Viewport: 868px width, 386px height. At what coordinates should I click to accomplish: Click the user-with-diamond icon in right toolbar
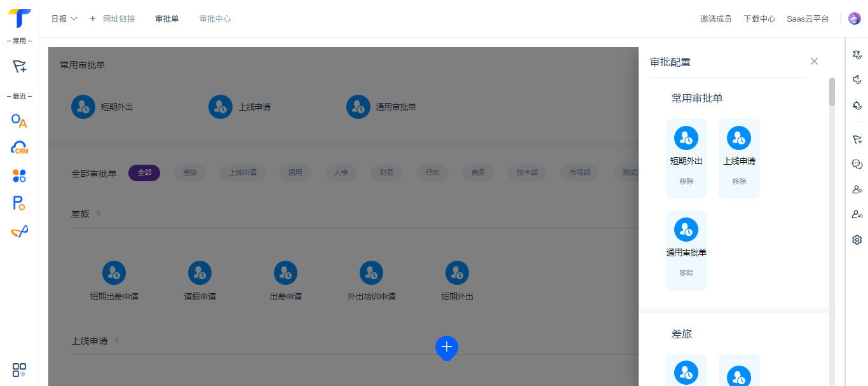coord(857,189)
